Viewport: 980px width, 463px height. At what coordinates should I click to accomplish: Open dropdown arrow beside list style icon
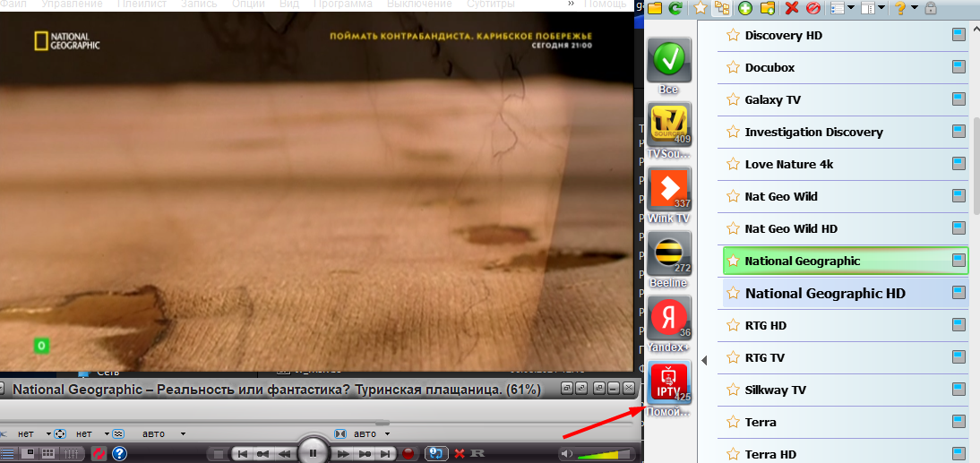click(x=851, y=8)
